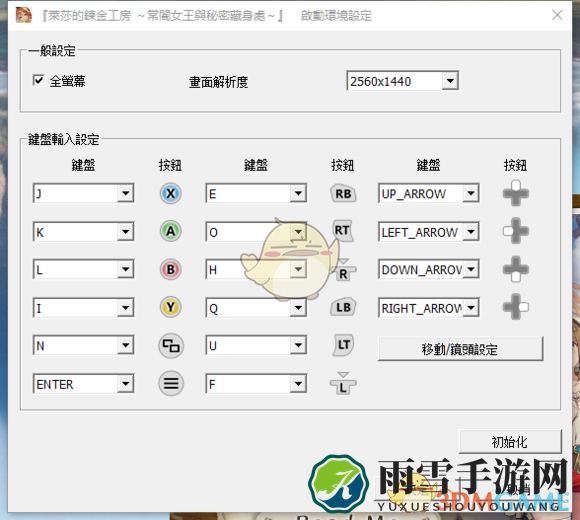Image resolution: width=580 pixels, height=520 pixels.
Task: Click the game icon in title bar
Action: pyautogui.click(x=23, y=15)
